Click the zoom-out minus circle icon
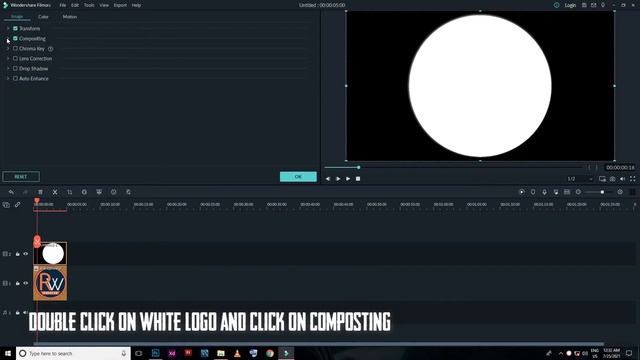 (x=578, y=192)
